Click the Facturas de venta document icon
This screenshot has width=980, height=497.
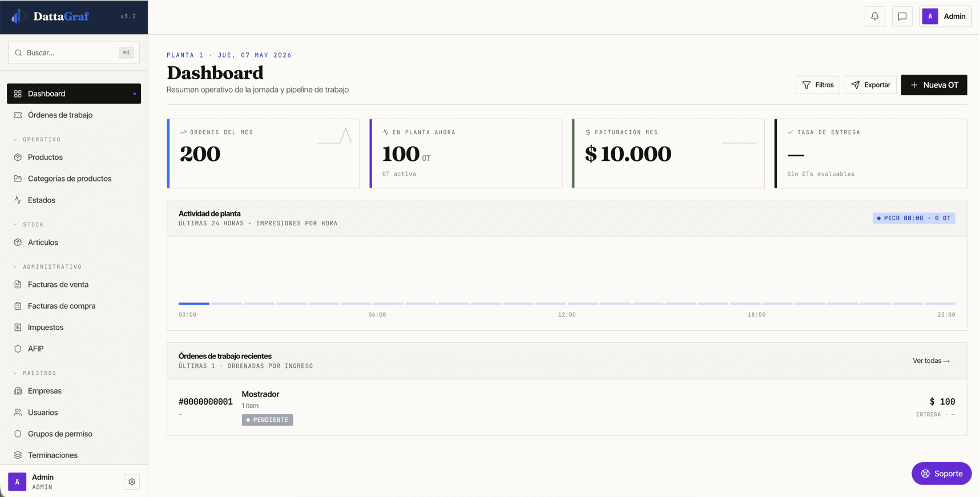(18, 285)
